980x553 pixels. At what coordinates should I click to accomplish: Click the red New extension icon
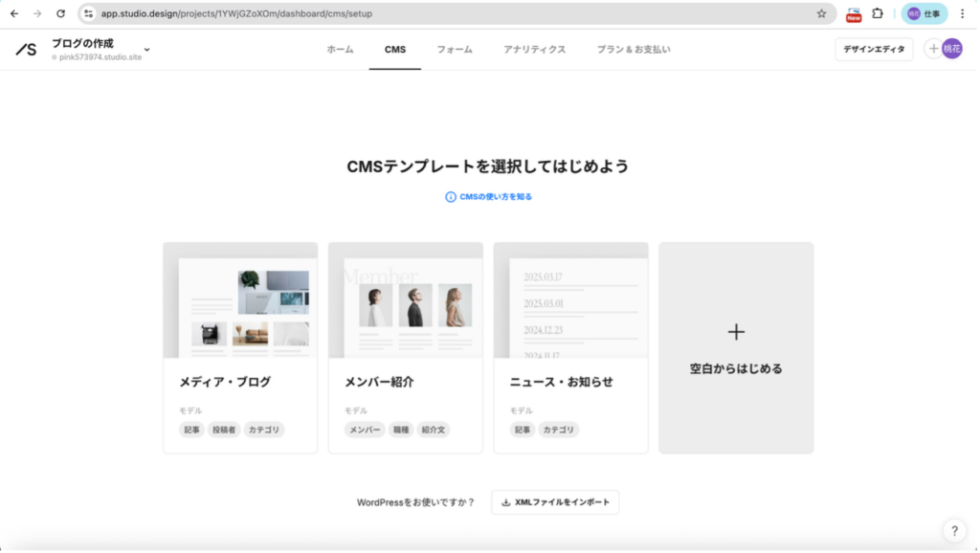(x=853, y=14)
